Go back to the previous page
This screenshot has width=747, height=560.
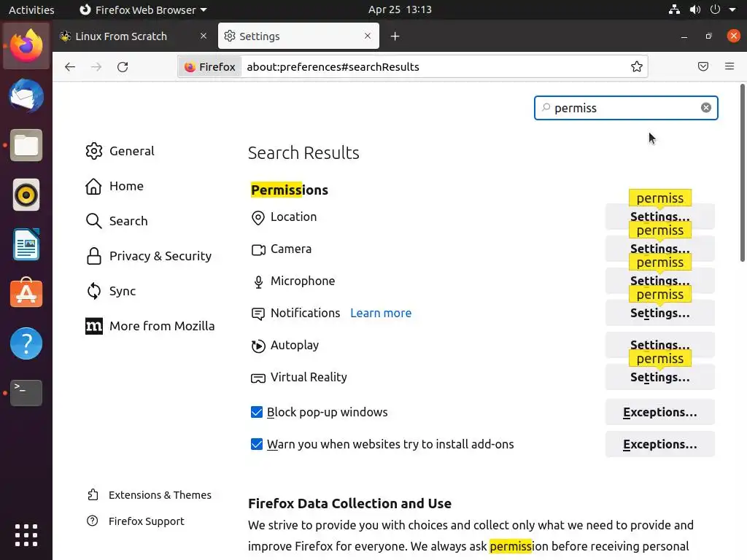click(x=70, y=67)
